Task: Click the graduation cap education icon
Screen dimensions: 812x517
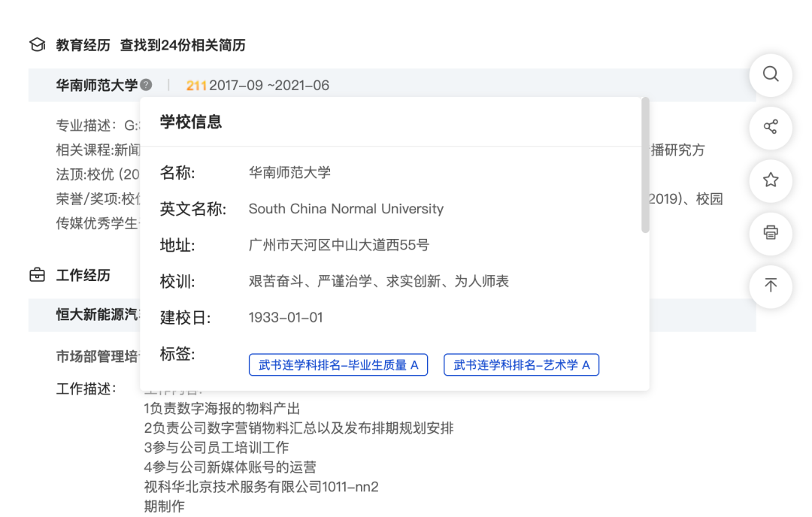Action: click(38, 45)
